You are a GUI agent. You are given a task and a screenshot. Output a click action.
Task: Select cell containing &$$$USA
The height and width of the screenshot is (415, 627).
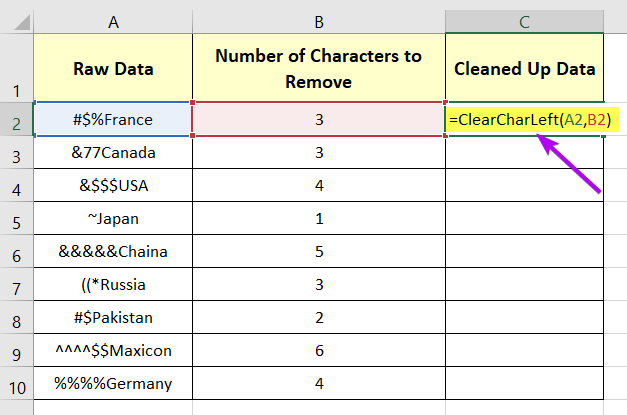(x=113, y=185)
